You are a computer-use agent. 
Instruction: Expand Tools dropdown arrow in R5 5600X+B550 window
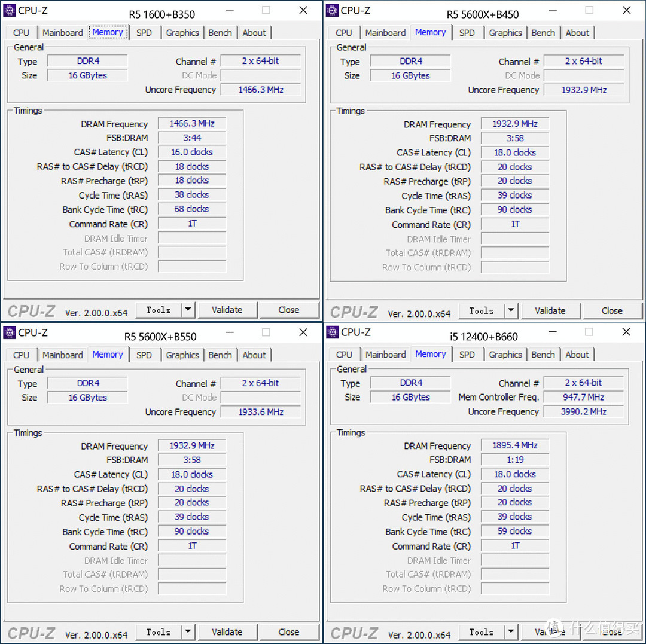pyautogui.click(x=188, y=632)
